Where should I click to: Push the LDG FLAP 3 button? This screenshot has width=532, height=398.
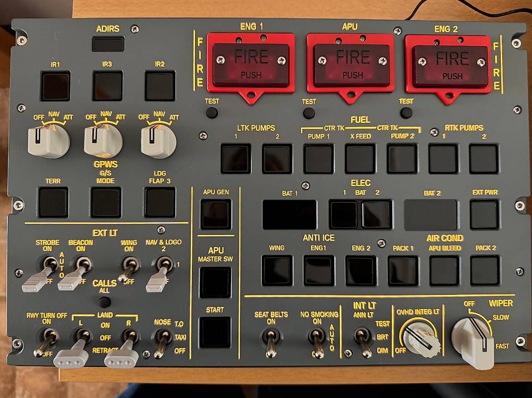point(160,203)
